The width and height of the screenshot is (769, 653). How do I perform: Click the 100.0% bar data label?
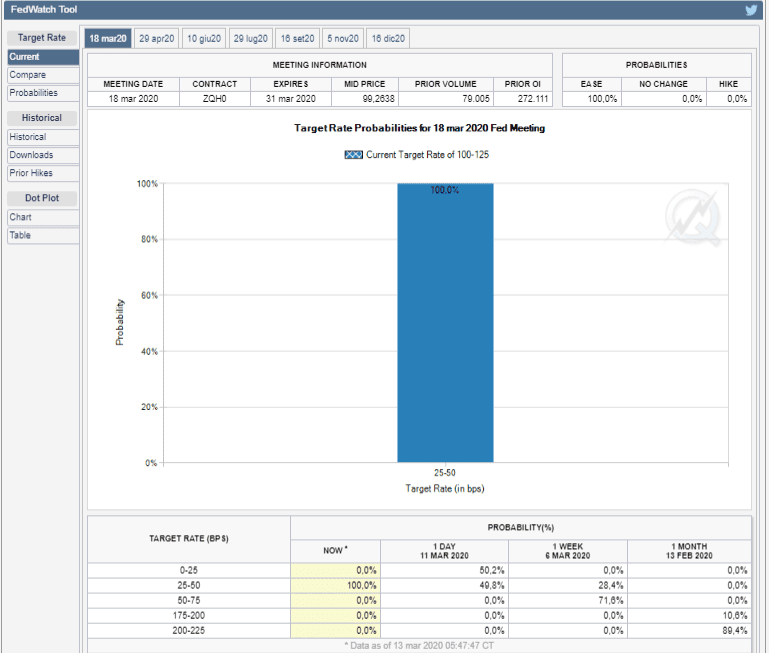tap(445, 190)
